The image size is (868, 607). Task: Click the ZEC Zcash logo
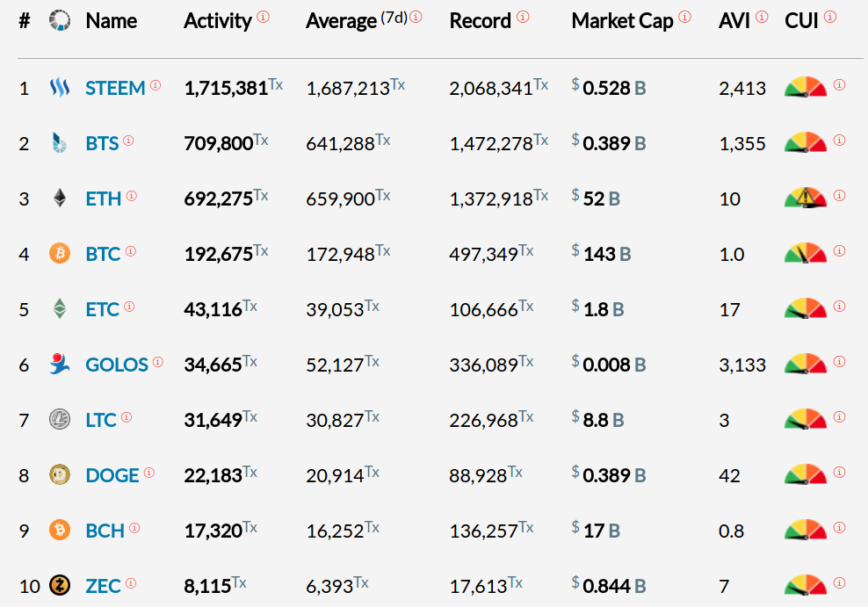tap(60, 585)
